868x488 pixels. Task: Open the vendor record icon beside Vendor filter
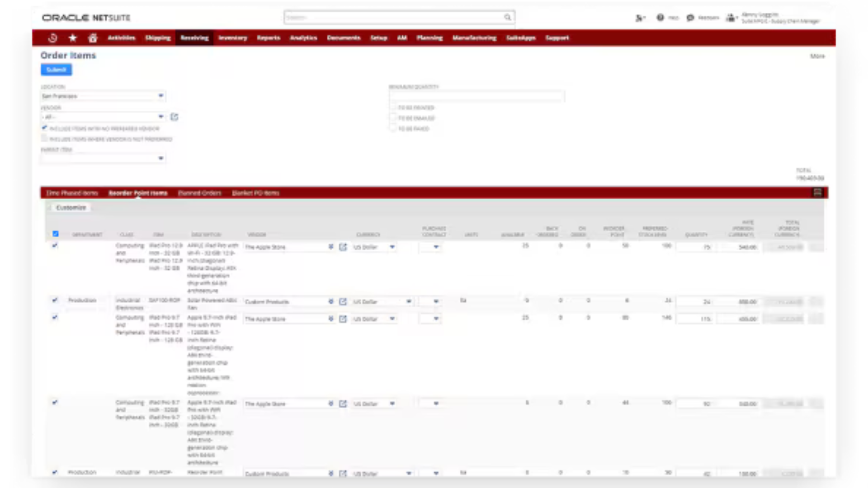(x=175, y=117)
